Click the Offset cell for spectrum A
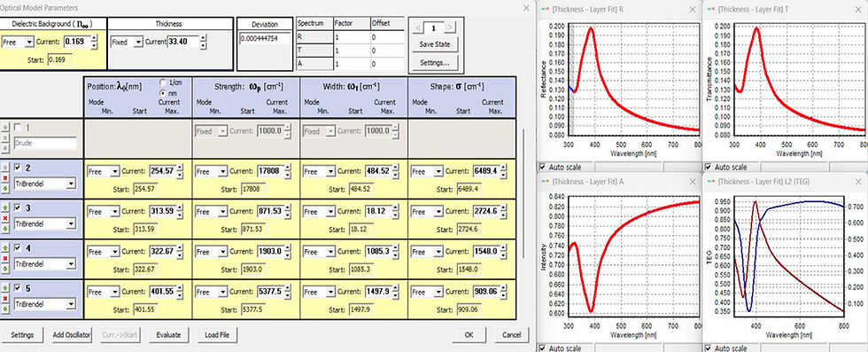868x352 pixels. (388, 64)
